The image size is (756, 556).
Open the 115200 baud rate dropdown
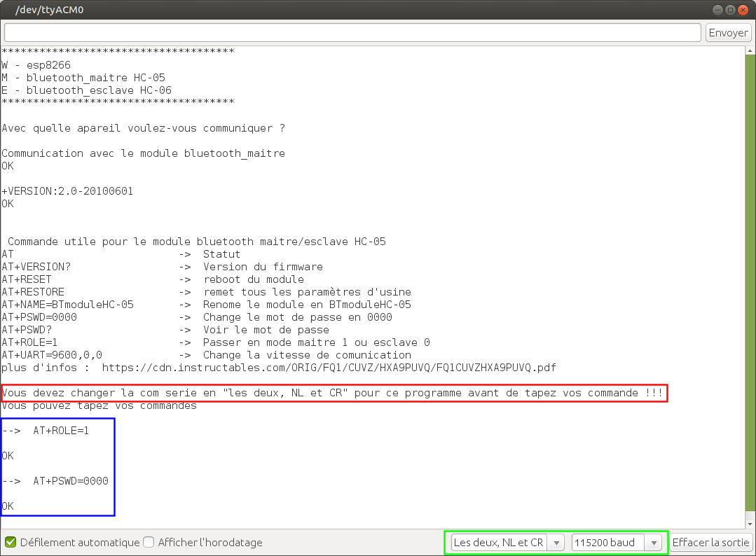pyautogui.click(x=616, y=542)
